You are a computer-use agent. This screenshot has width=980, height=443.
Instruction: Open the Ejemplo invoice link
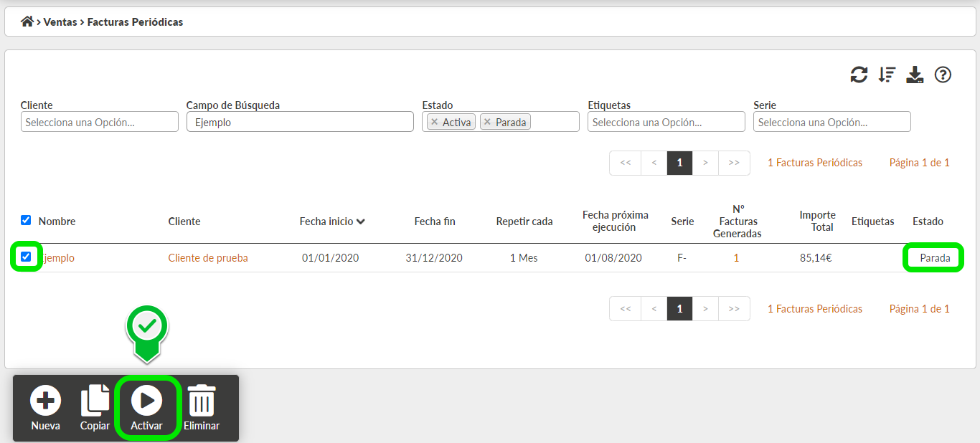57,257
